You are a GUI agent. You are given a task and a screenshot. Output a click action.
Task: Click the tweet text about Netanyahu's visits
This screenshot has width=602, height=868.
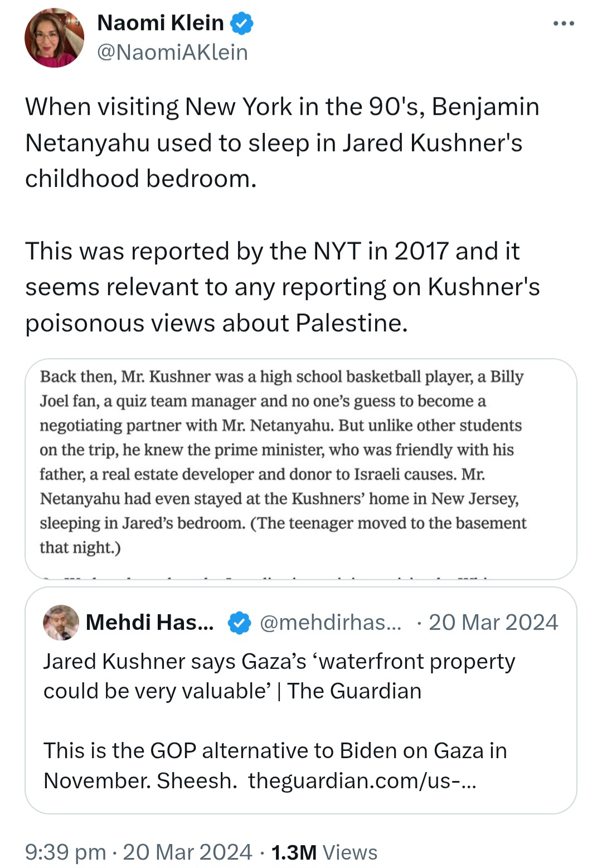[x=282, y=143]
